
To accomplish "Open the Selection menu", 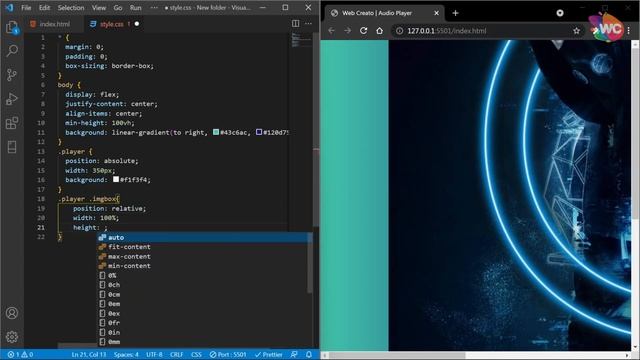I will (x=71, y=7).
